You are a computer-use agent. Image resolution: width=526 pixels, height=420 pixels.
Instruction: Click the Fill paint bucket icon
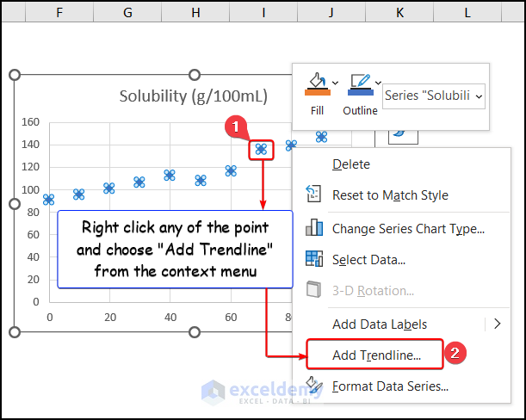pos(316,81)
